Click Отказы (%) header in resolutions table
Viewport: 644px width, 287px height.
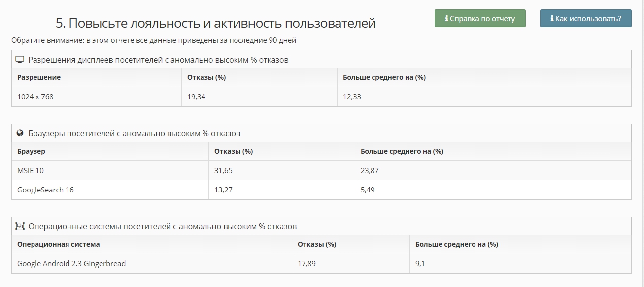coord(206,77)
